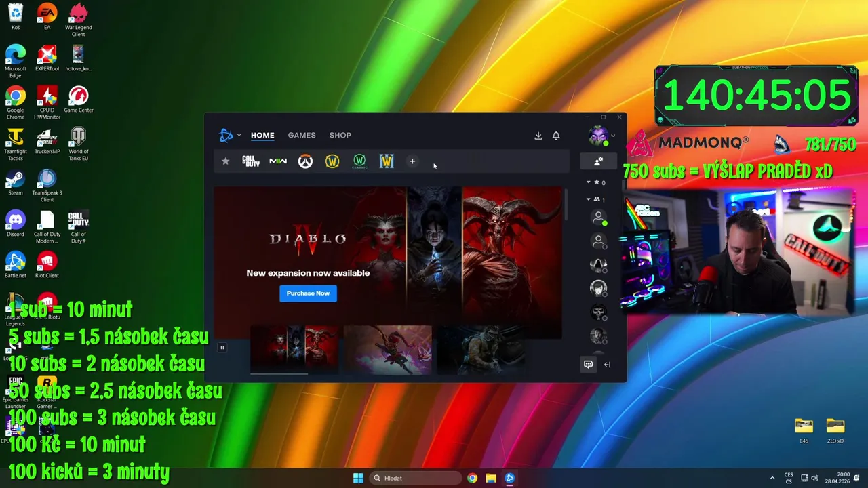The image size is (868, 488).
Task: Open Microsoft Edge desktop shortcut
Action: (x=16, y=62)
